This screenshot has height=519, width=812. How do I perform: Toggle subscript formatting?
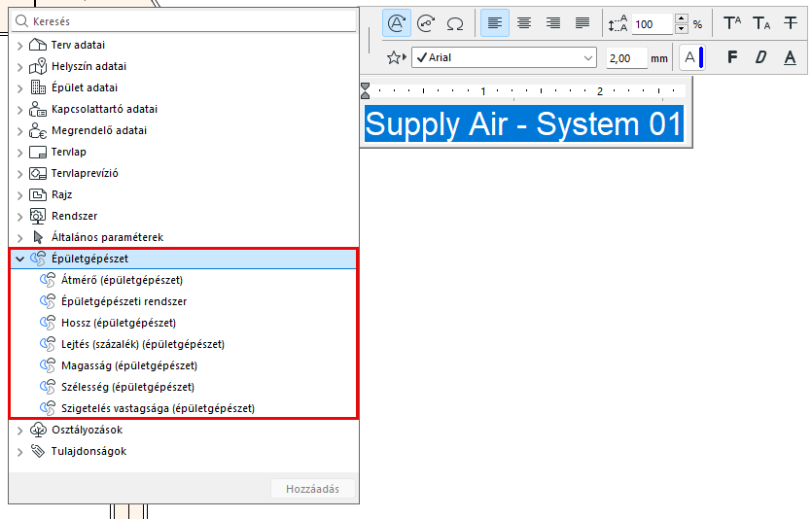(761, 23)
